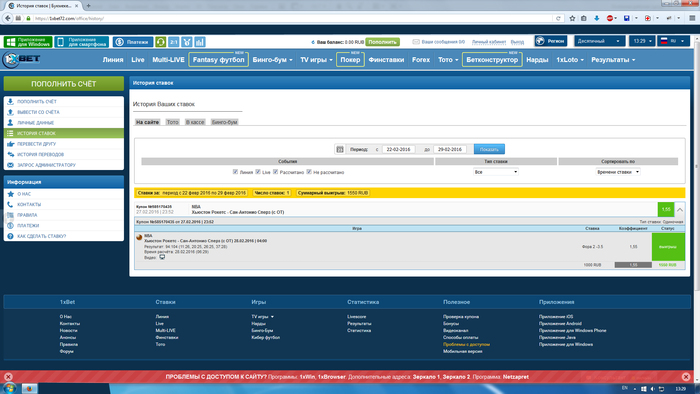700x394 pixels.
Task: Close the red access-problems banner
Action: click(686, 377)
